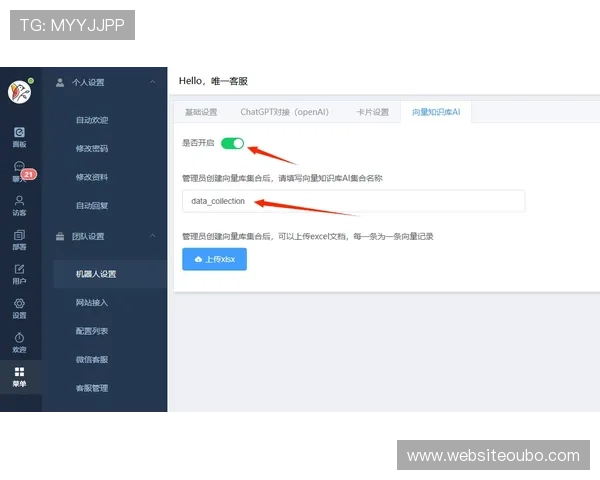Go to the 访客 visitors icon
600x480 pixels.
point(20,206)
